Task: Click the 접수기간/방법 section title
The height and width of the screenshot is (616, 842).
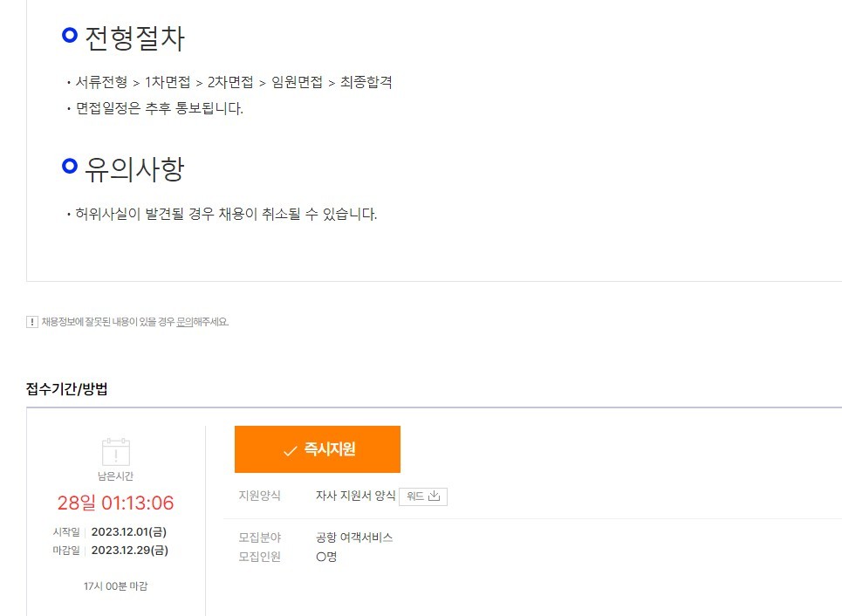Action: [x=66, y=389]
